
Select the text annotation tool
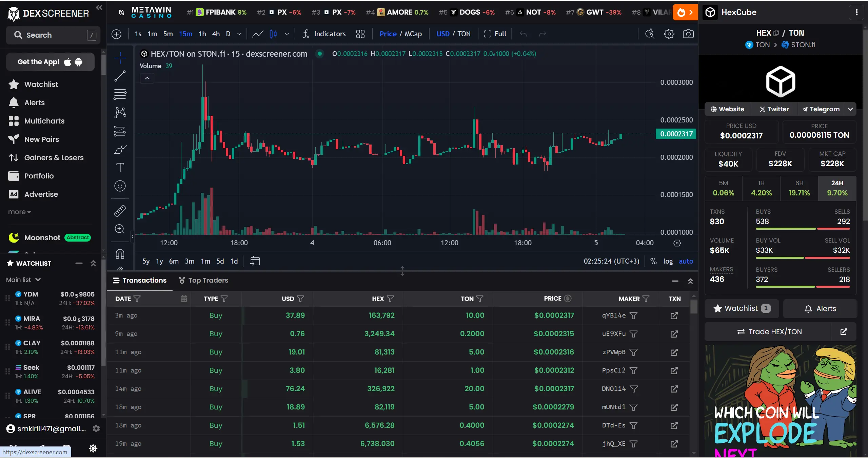120,168
